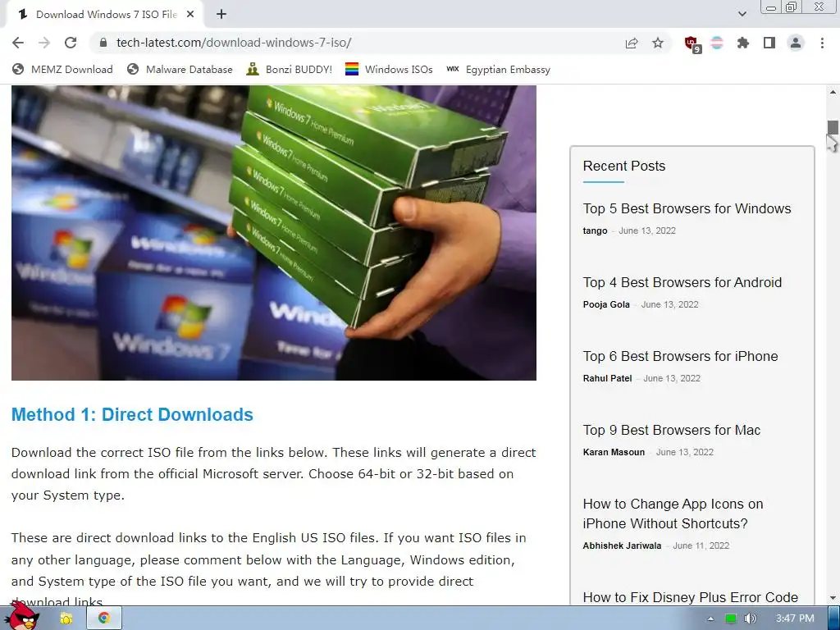Close the Download Windows 7 ISO tab
Image resolution: width=840 pixels, height=630 pixels.
click(190, 15)
